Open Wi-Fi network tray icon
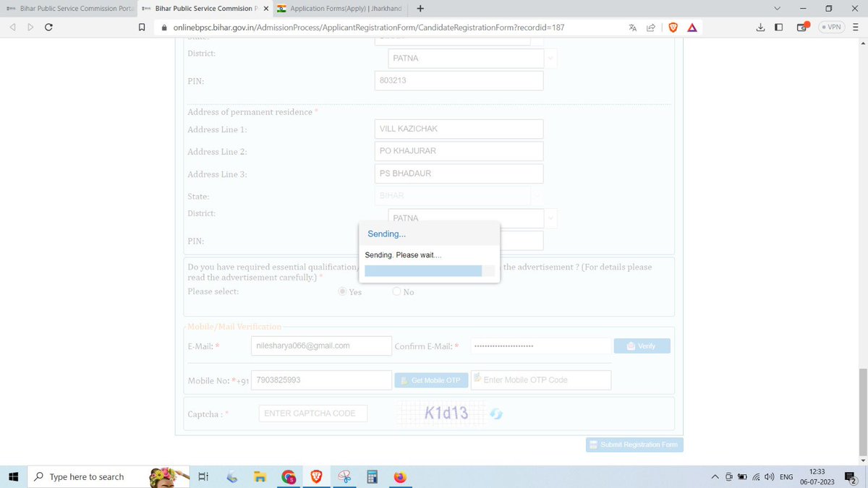The width and height of the screenshot is (868, 488). pyautogui.click(x=756, y=476)
